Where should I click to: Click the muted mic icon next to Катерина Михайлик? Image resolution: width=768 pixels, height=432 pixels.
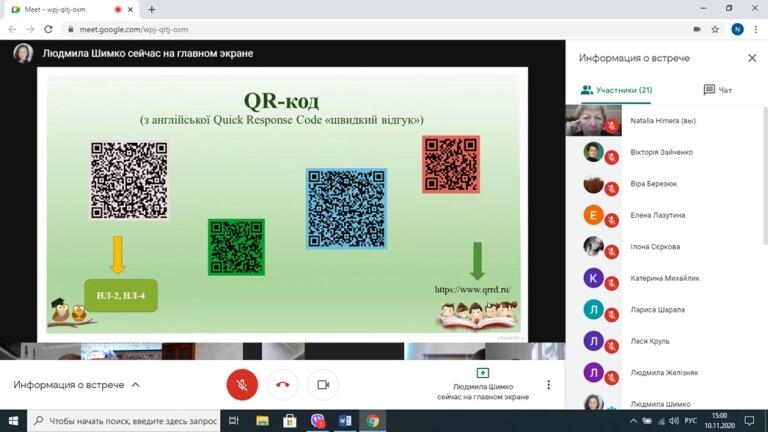point(611,284)
